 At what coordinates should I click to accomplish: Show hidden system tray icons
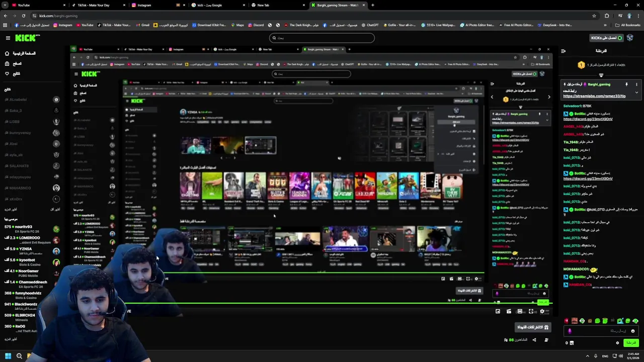(588, 356)
